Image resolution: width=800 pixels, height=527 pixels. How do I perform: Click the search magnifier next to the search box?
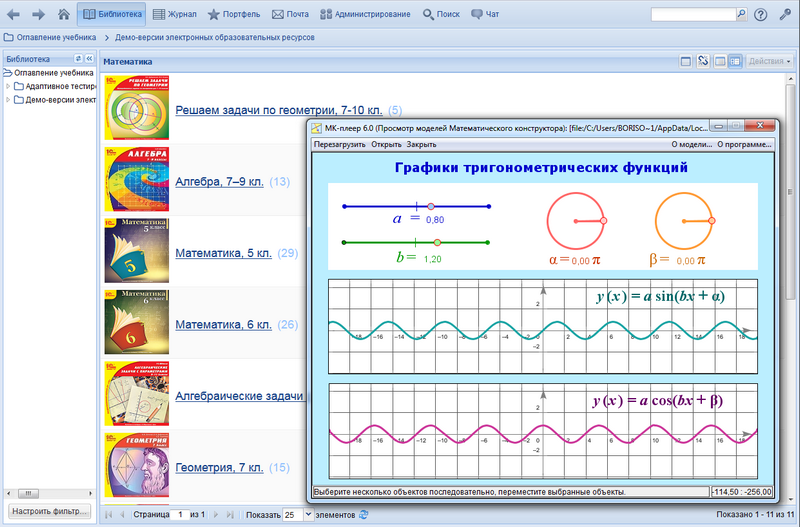coord(740,15)
